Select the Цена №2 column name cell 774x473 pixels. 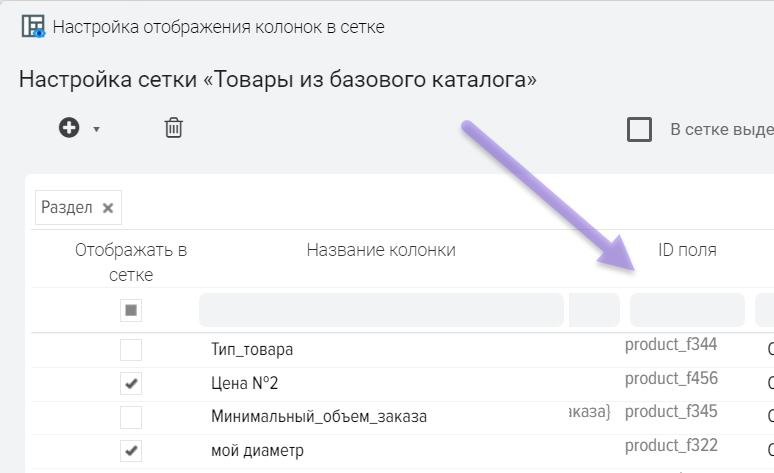[245, 384]
